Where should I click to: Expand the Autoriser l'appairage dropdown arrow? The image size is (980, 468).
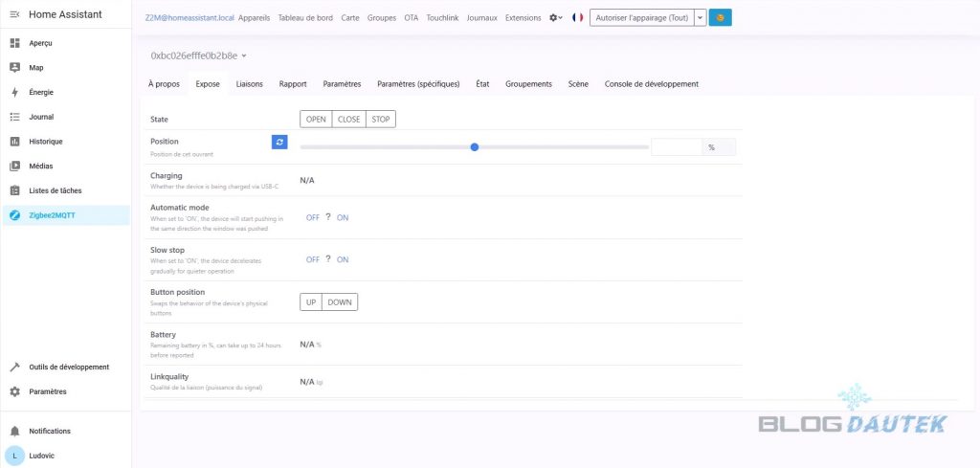(700, 18)
